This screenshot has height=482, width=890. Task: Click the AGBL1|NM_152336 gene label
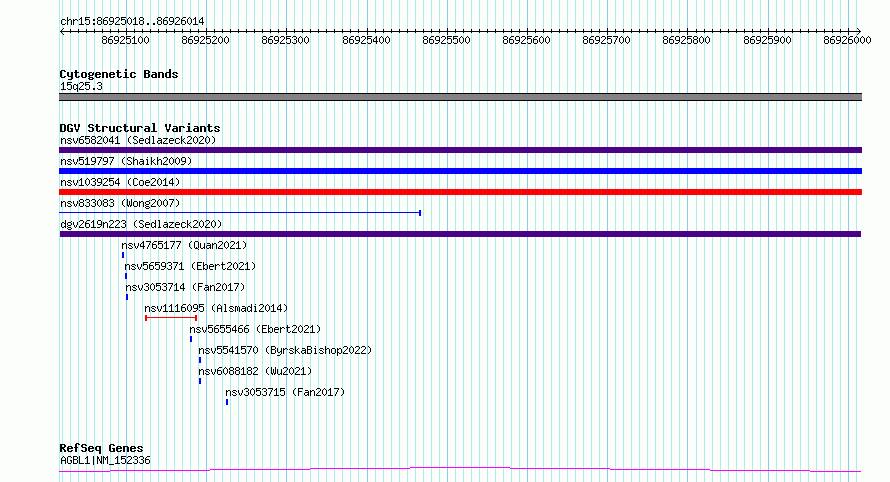(105, 460)
